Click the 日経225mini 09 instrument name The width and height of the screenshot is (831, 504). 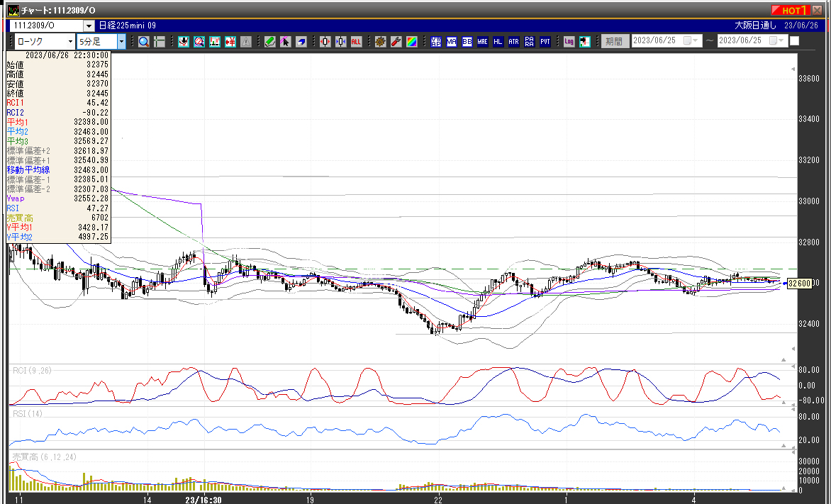click(x=127, y=26)
